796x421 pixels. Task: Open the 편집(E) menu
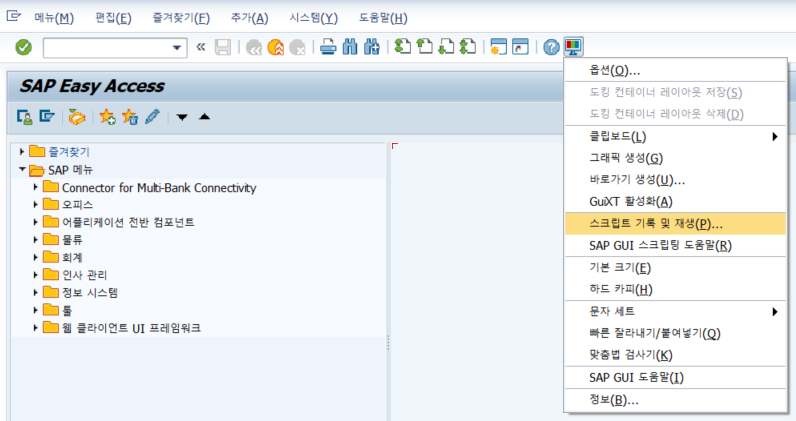(113, 18)
